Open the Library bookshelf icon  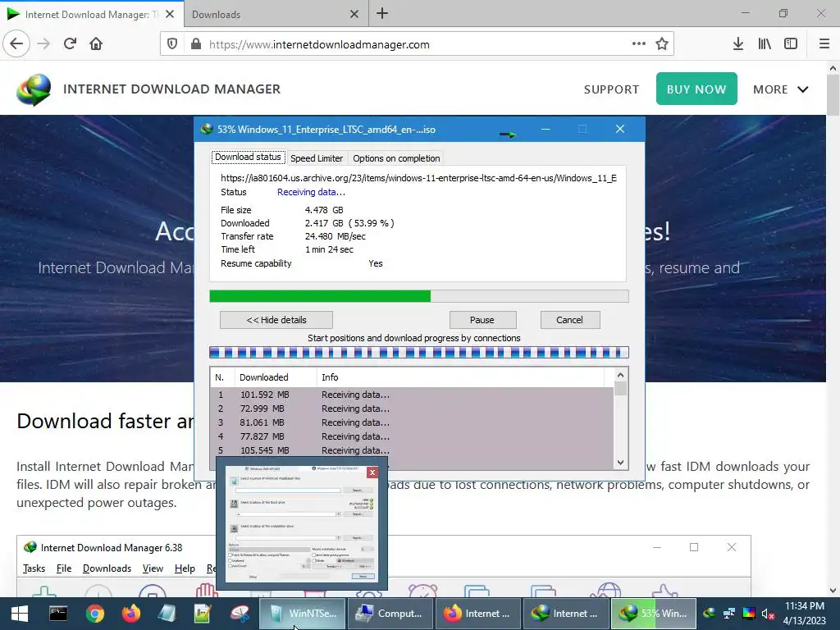pos(765,44)
